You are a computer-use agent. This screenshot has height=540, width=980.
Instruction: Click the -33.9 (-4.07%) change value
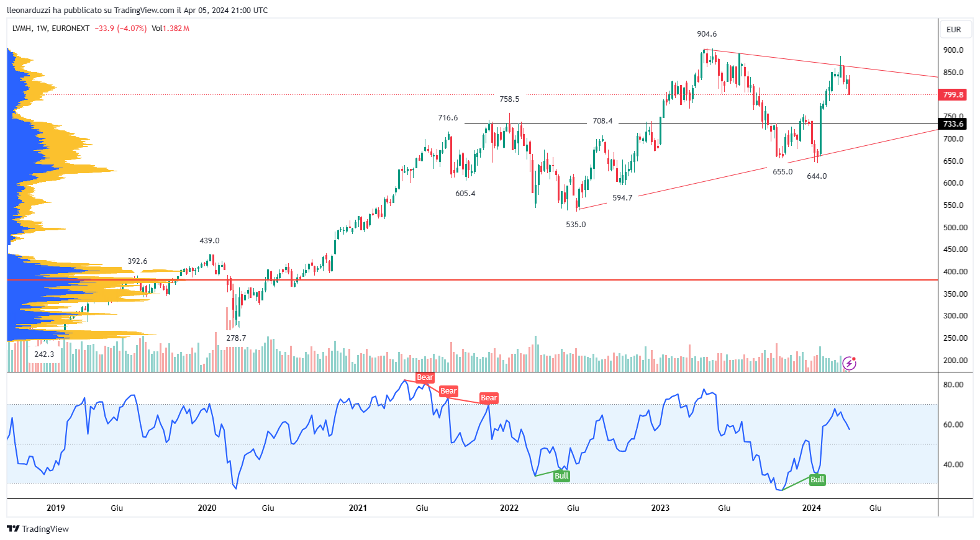pyautogui.click(x=120, y=29)
